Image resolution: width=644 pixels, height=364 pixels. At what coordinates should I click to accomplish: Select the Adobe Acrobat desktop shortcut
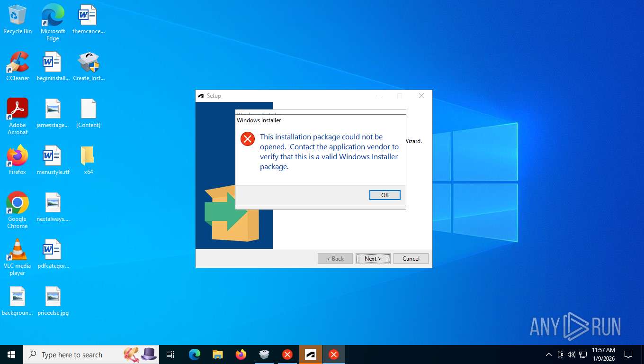[18, 116]
